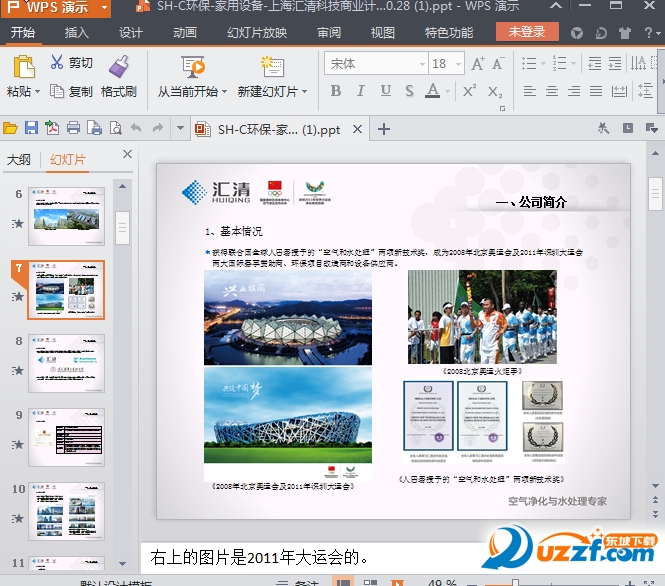Click the Open folder icon
The width and height of the screenshot is (665, 586).
[10, 128]
